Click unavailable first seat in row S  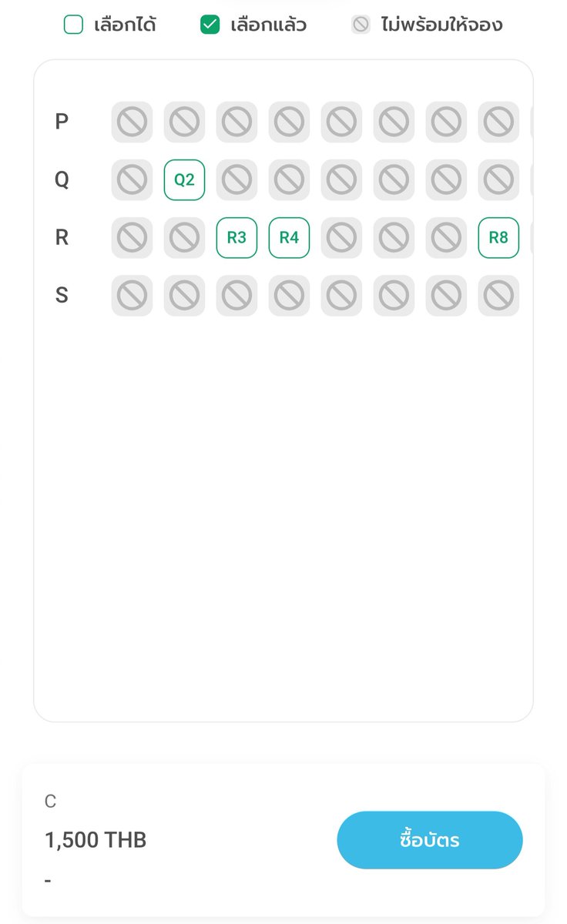132,295
